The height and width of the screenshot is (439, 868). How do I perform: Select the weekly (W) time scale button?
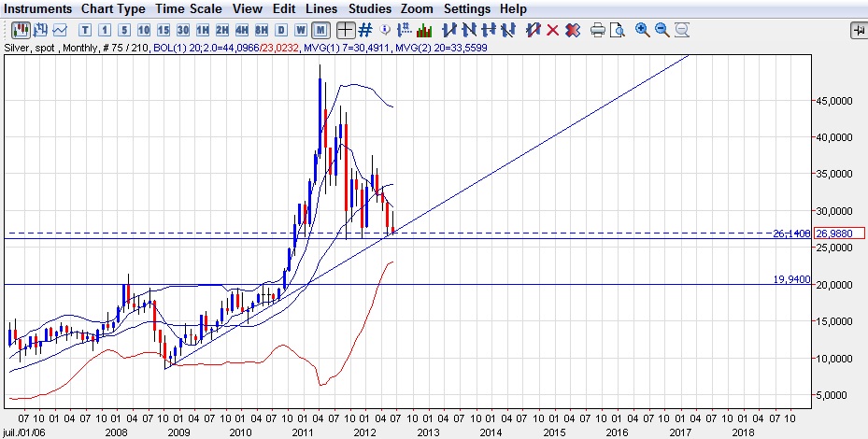click(301, 30)
